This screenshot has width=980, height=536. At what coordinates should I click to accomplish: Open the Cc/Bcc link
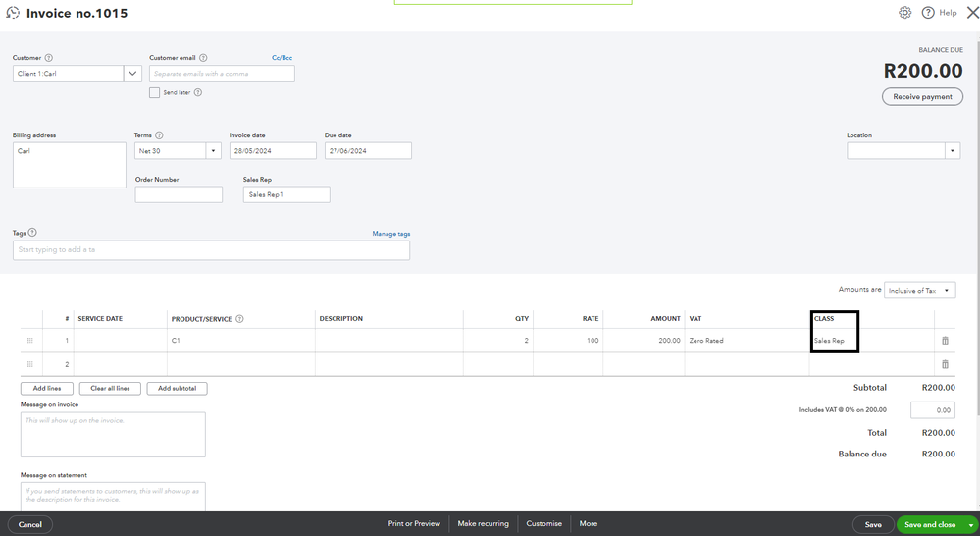[x=282, y=58]
